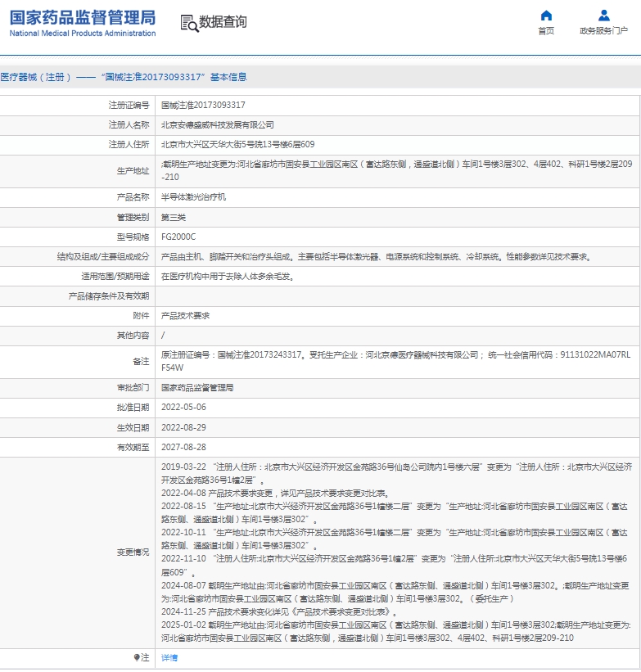The image size is (641, 672).
Task: Select model value FG2000C
Action: (178, 237)
